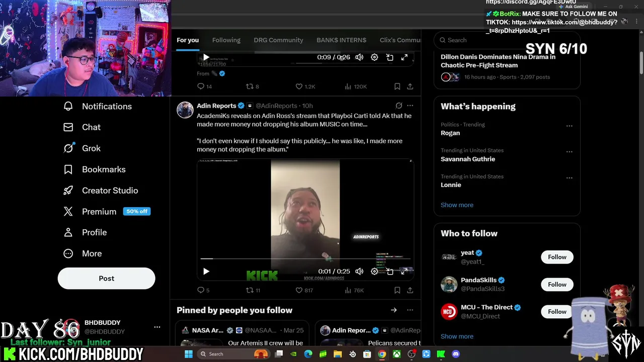Viewport: 644px width, 362px height.
Task: Open Notifications from the sidebar
Action: (x=98, y=106)
